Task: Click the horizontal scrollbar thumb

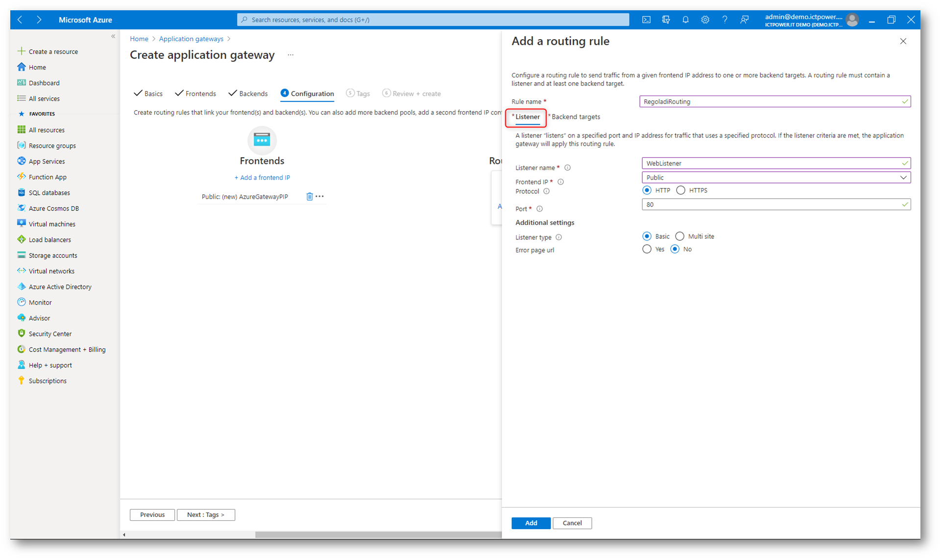Action: pos(378,535)
